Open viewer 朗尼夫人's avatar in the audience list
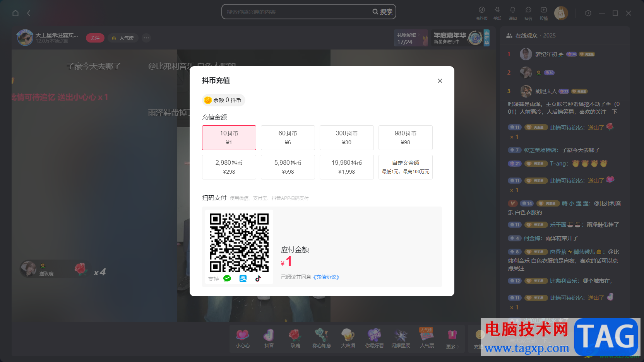This screenshot has width=644, height=362. (526, 91)
